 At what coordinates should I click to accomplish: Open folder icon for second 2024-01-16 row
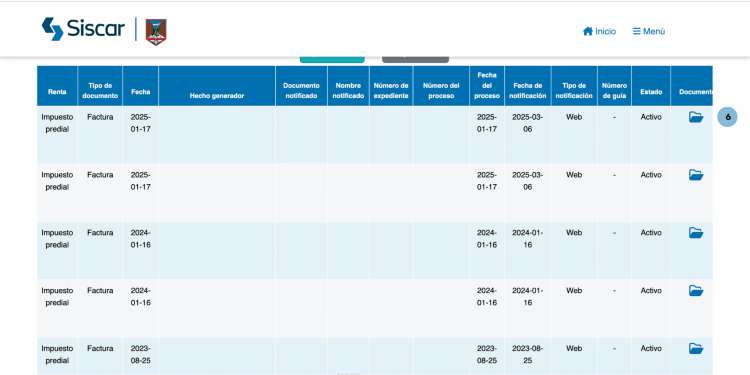[696, 291]
